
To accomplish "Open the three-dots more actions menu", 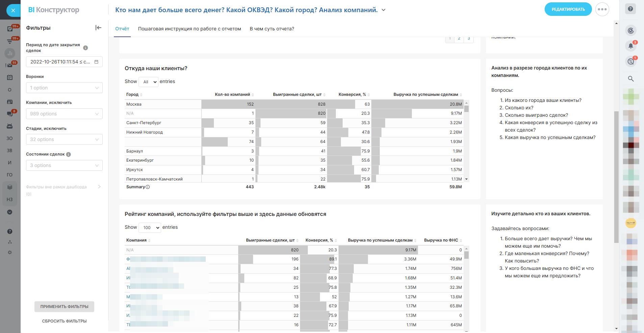I will click(x=602, y=9).
